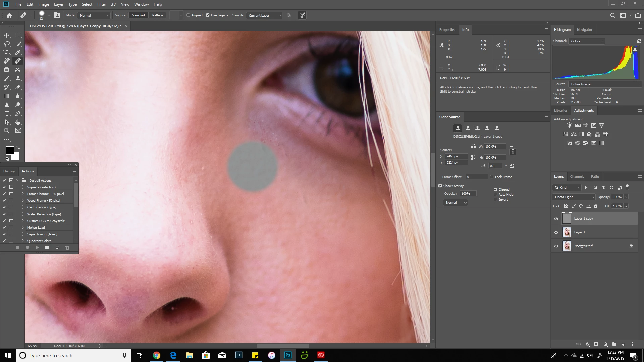This screenshot has width=644, height=362.
Task: Click the Frame Offset input field
Action: coord(476,177)
